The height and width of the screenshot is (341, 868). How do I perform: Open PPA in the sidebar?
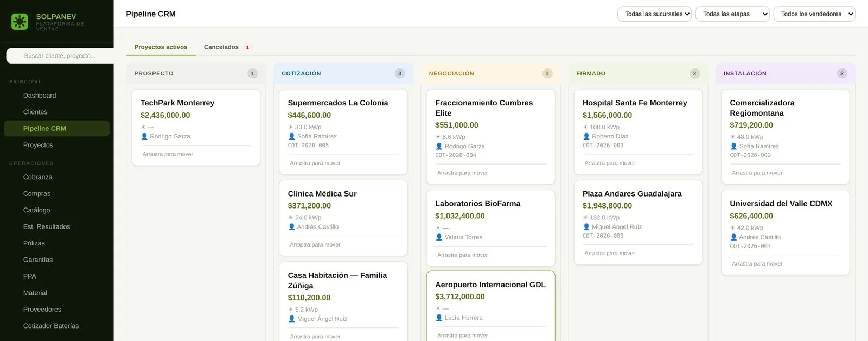(x=56, y=276)
